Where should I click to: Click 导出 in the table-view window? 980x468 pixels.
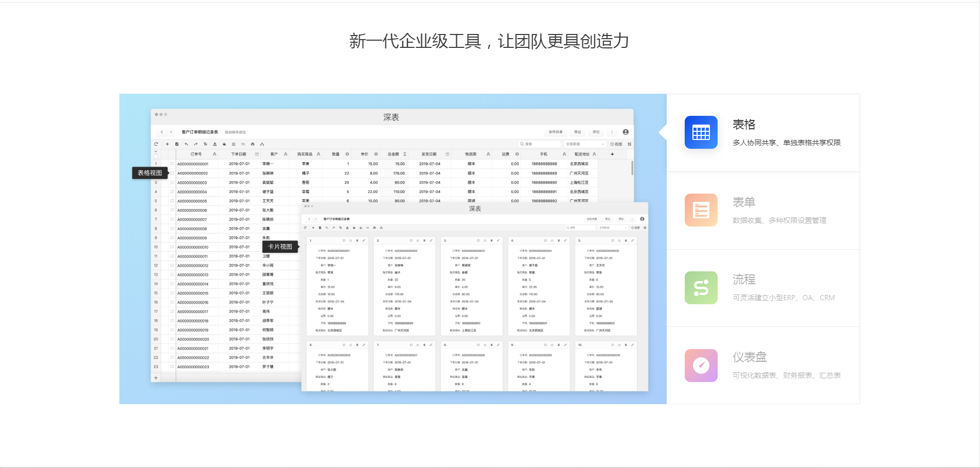coord(578,132)
